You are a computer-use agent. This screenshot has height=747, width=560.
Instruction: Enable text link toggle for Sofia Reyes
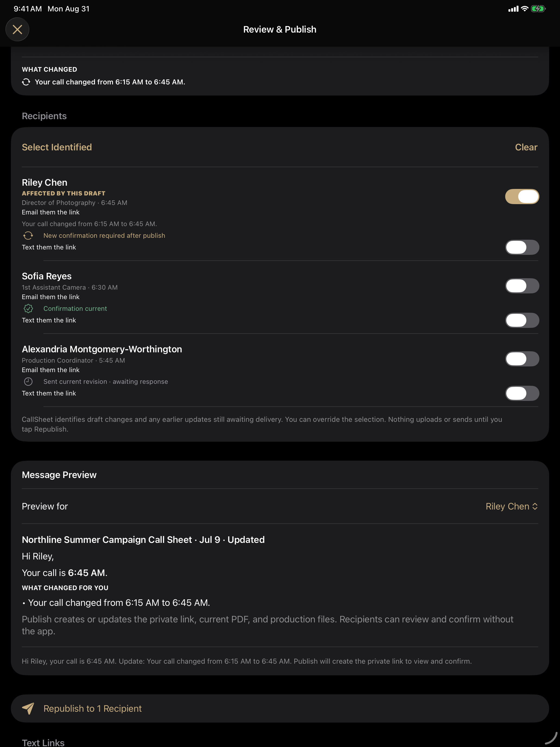(x=522, y=320)
